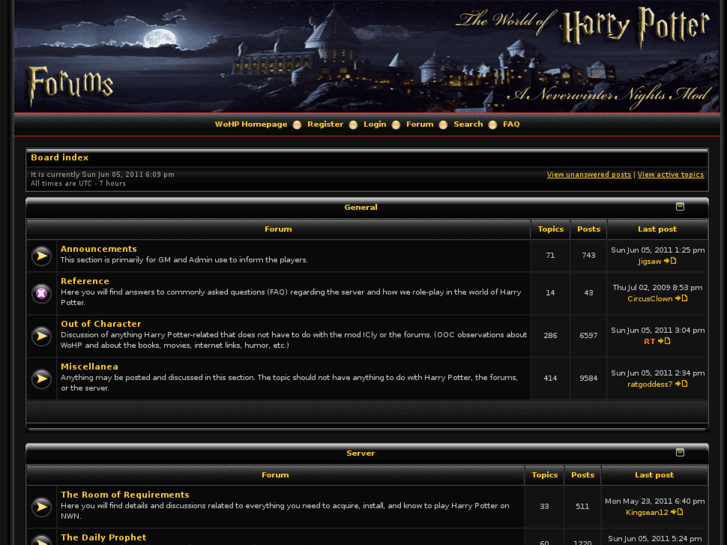View latest post icon beside Jigsaw
The height and width of the screenshot is (545, 727).
pyautogui.click(x=670, y=261)
